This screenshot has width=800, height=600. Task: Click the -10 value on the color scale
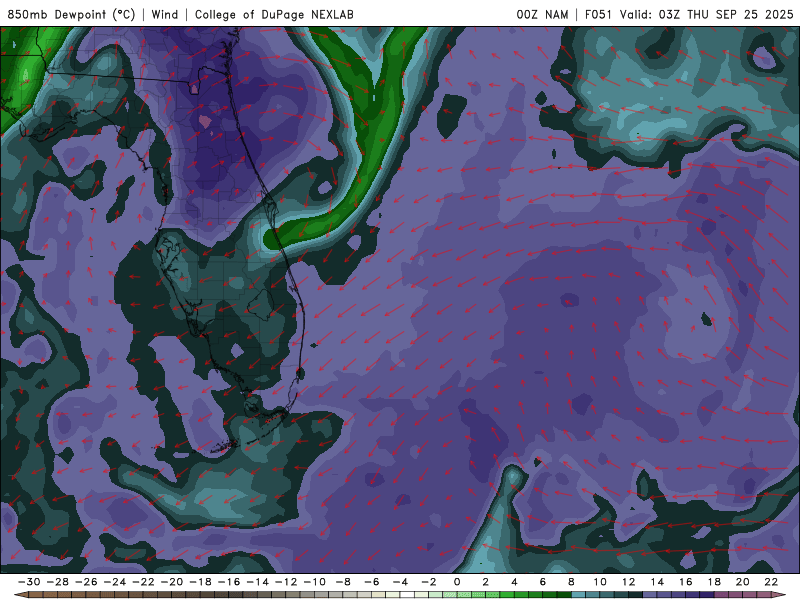(315, 582)
